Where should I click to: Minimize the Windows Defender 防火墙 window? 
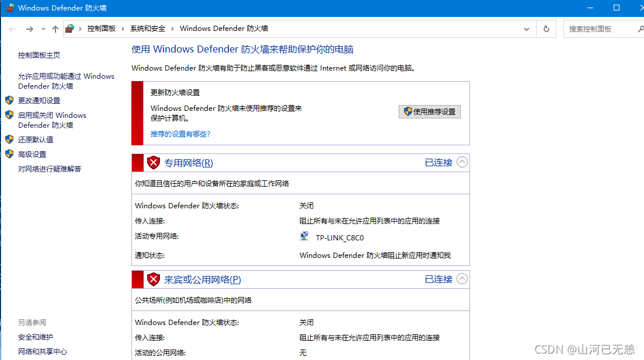coord(590,8)
